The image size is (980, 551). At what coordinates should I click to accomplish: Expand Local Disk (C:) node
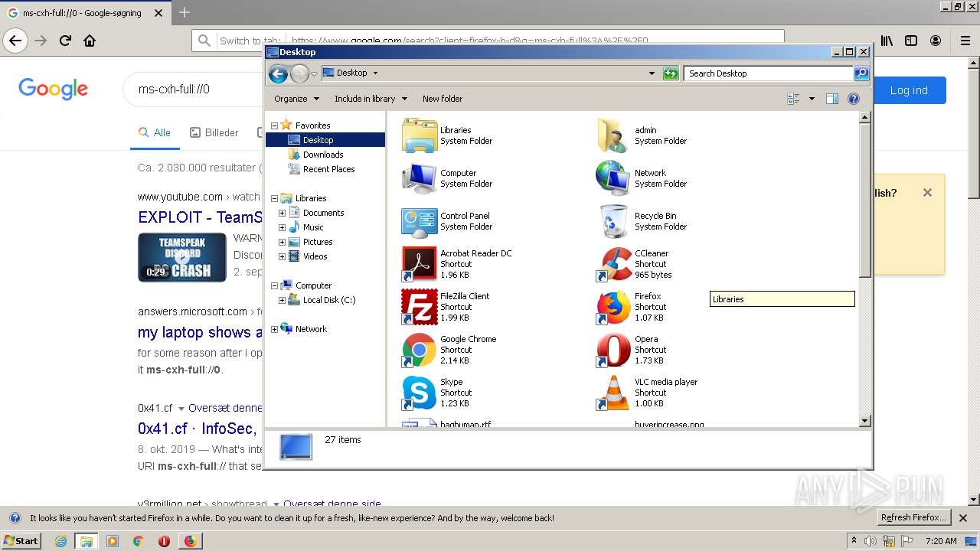coord(282,300)
